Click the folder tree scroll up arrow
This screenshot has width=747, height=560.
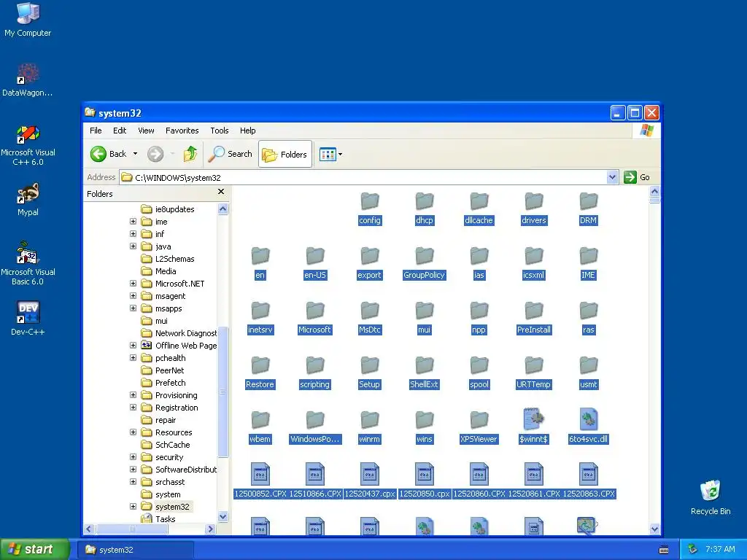[x=222, y=209]
